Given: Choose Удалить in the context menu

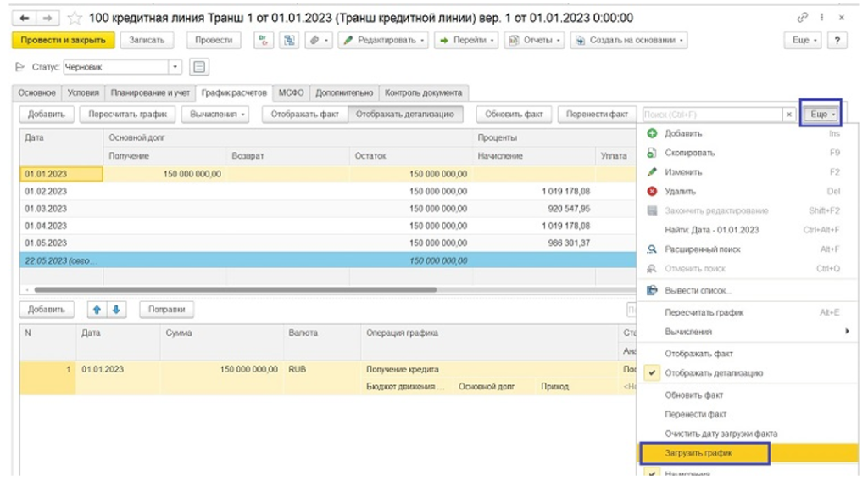Looking at the screenshot, I should pos(680,192).
